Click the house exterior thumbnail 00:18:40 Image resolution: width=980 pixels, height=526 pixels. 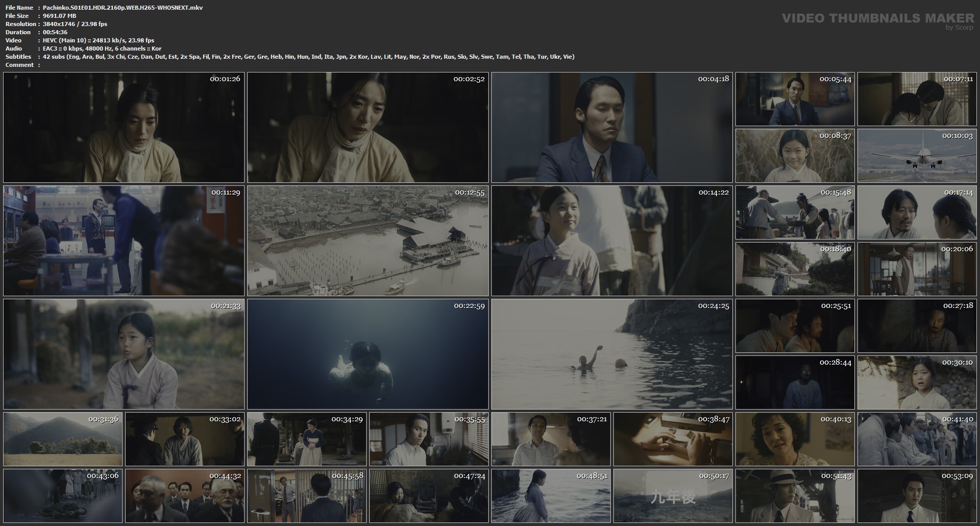[x=795, y=269]
